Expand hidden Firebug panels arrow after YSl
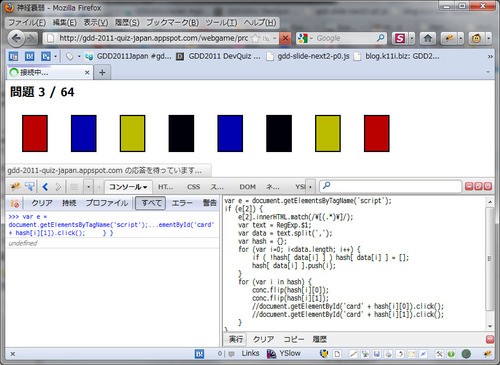This screenshot has height=365, width=500. [310, 187]
